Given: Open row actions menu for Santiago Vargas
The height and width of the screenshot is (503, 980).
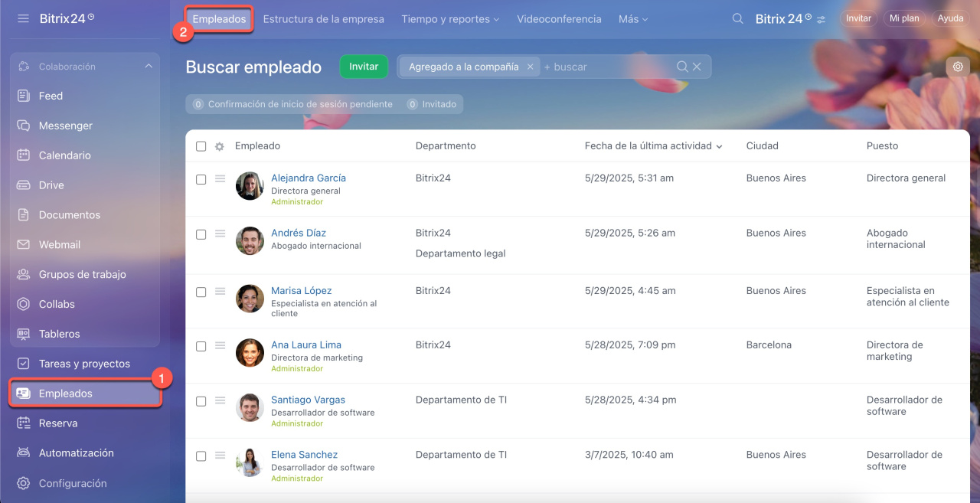Looking at the screenshot, I should 220,400.
